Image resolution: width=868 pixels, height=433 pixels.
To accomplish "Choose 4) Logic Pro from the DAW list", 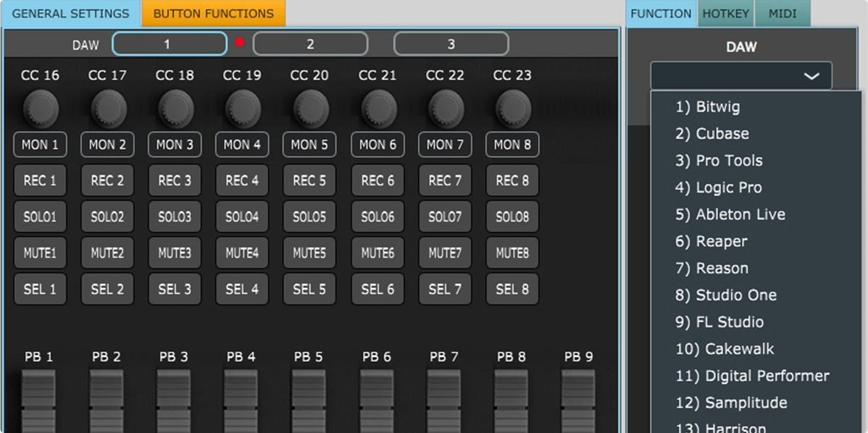I will 718,187.
